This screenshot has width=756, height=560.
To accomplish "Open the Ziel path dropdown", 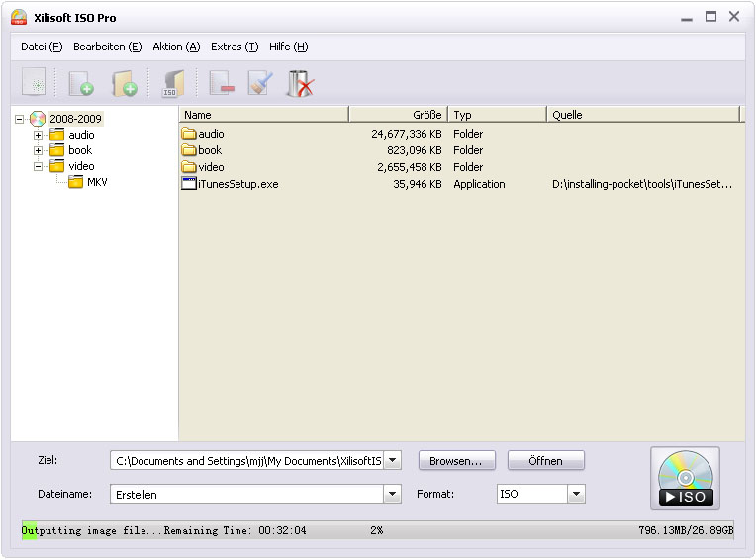I will (x=393, y=461).
